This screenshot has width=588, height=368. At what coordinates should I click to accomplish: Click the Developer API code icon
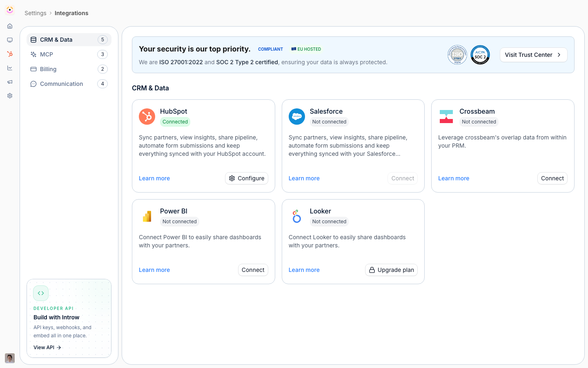coord(41,293)
